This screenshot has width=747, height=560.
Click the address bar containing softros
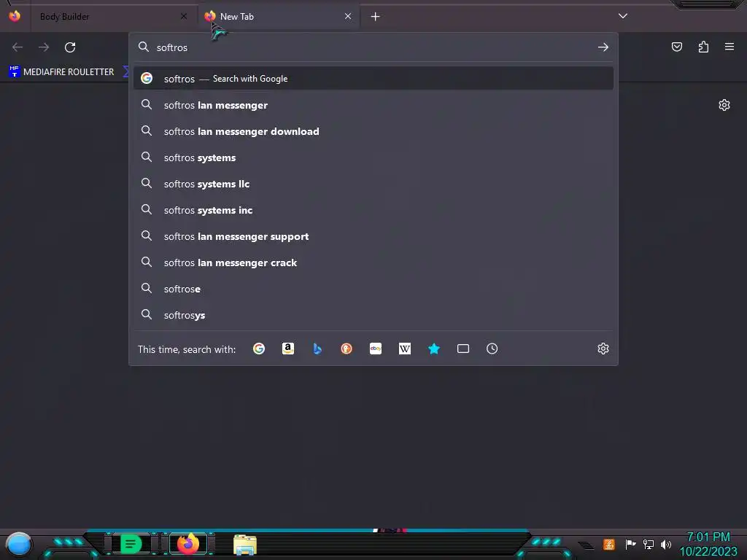(373, 47)
